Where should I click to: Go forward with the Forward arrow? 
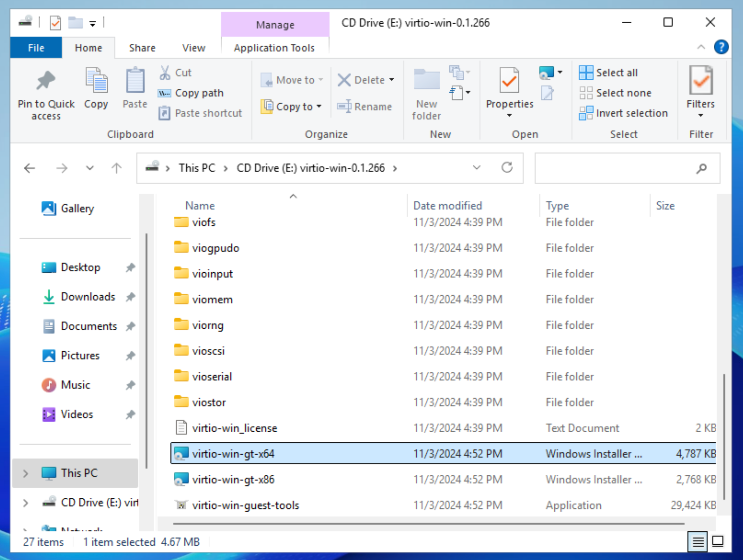(61, 168)
